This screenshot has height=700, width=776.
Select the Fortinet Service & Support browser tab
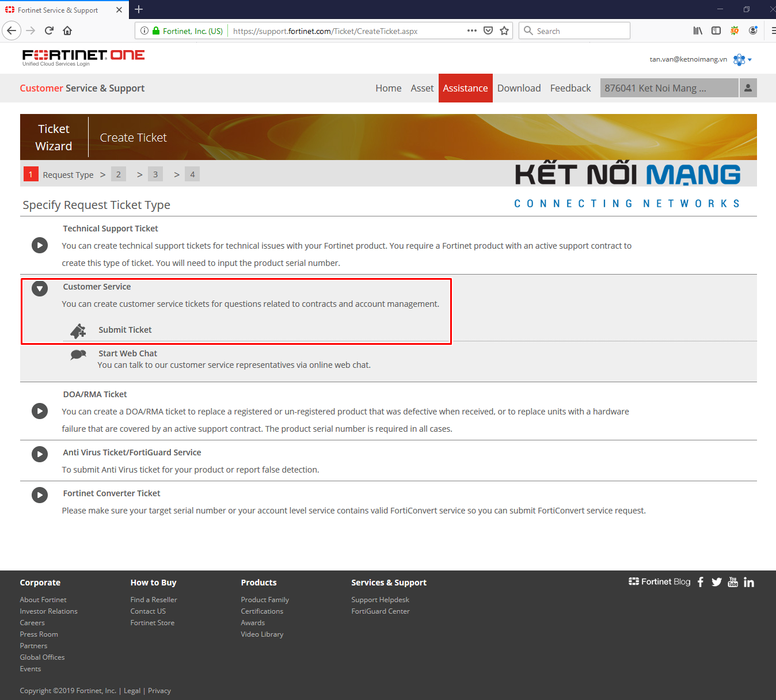click(x=63, y=10)
